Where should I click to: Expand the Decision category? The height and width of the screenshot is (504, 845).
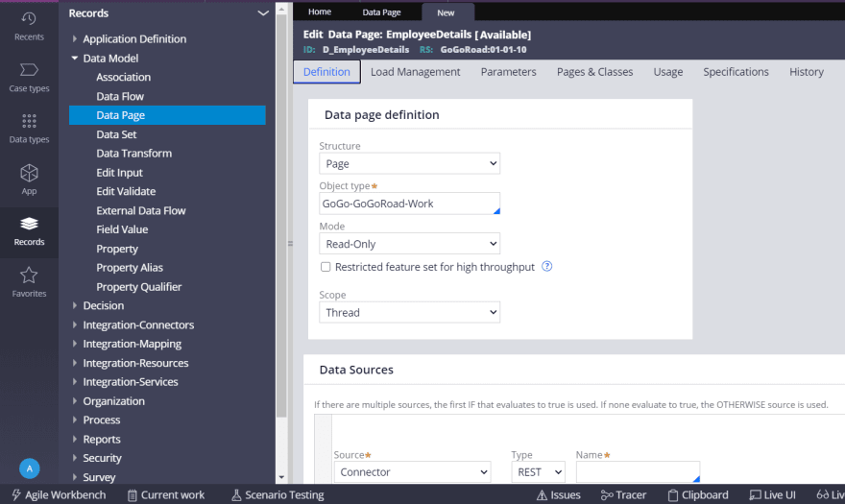(74, 305)
